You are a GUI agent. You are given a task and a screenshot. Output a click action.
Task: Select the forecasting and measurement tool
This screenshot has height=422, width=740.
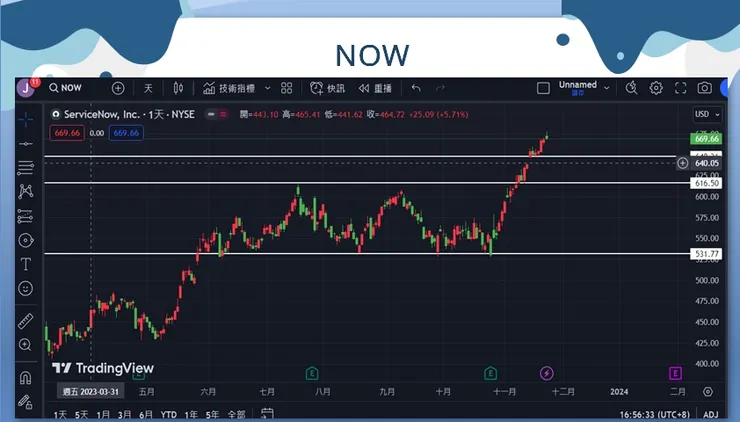point(25,216)
